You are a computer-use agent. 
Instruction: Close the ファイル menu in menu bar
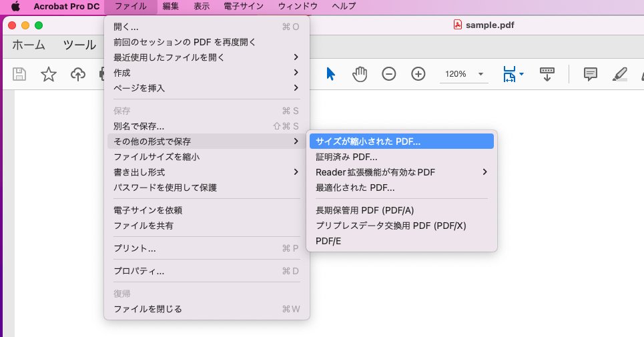[131, 6]
